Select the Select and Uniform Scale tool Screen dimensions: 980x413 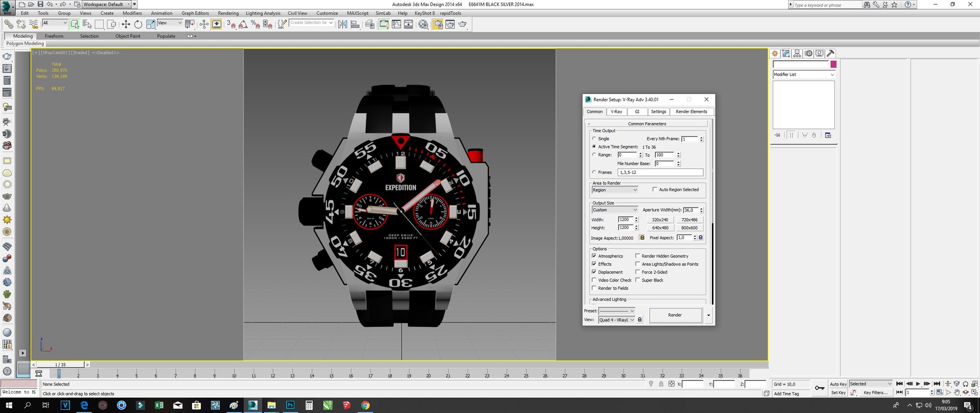(x=151, y=24)
